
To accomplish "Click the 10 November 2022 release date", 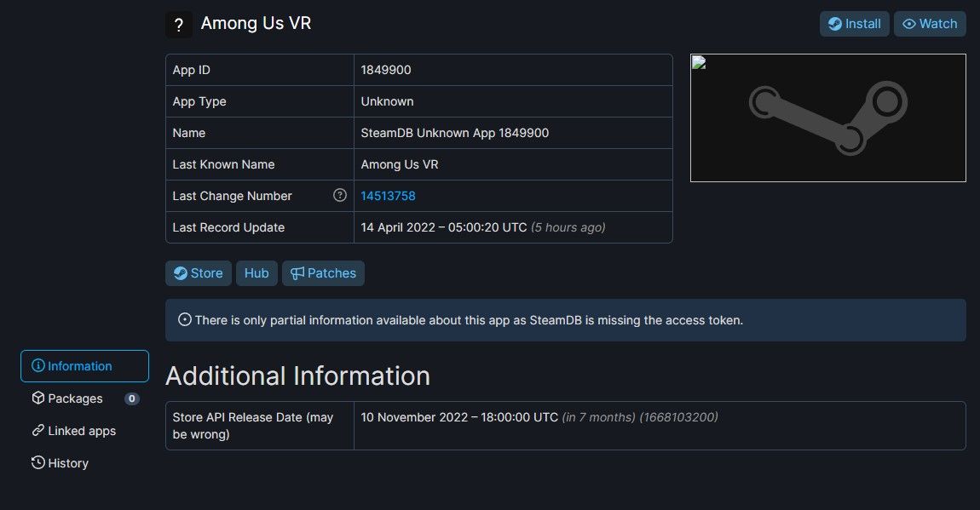I will (459, 417).
